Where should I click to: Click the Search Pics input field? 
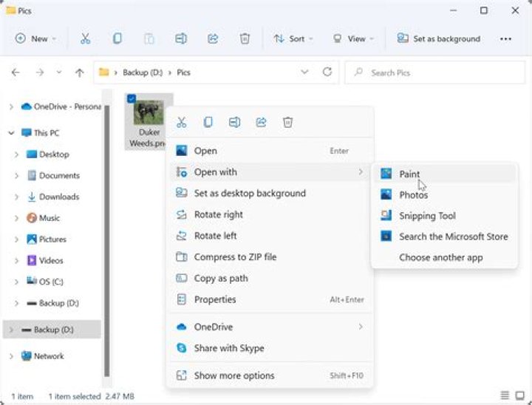(435, 72)
